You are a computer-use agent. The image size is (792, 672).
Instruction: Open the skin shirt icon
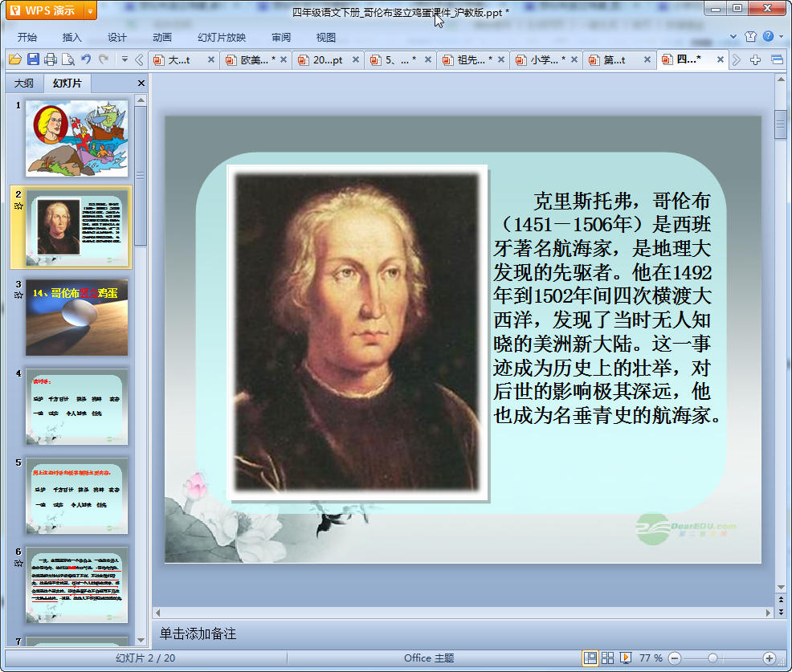[750, 36]
